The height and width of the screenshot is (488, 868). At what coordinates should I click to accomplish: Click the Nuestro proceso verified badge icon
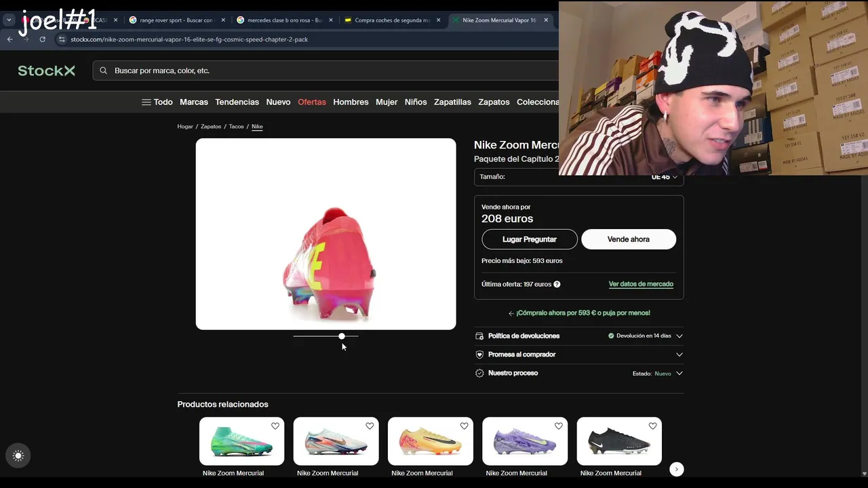[479, 373]
